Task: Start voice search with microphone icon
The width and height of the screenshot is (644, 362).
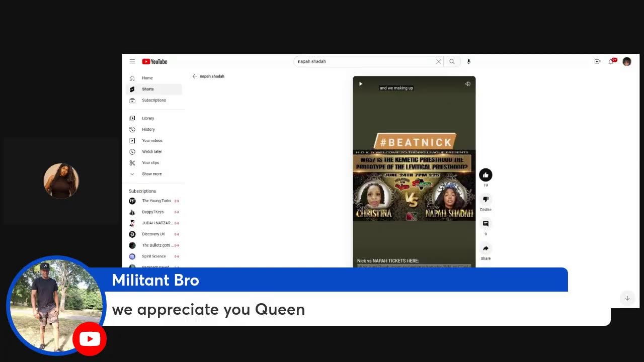Action: coord(468,61)
